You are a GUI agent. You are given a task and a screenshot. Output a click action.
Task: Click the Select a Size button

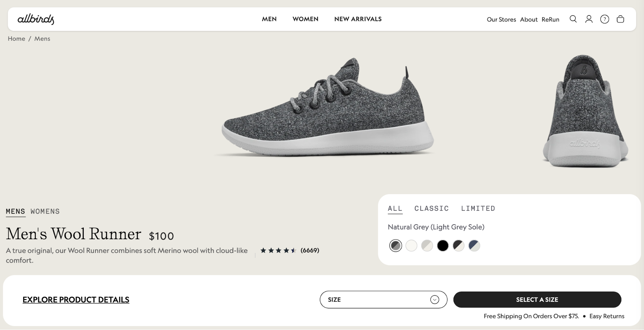pos(537,300)
